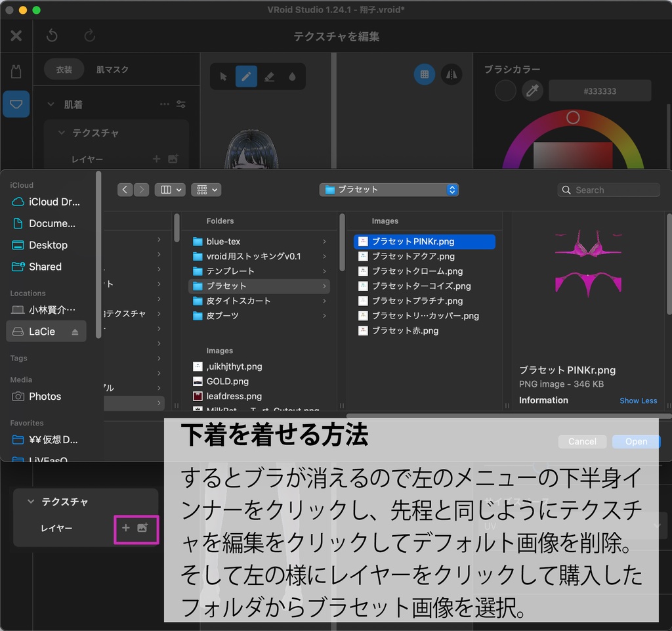Click the plus icon to add a new layer
This screenshot has height=631, width=672.
156,159
